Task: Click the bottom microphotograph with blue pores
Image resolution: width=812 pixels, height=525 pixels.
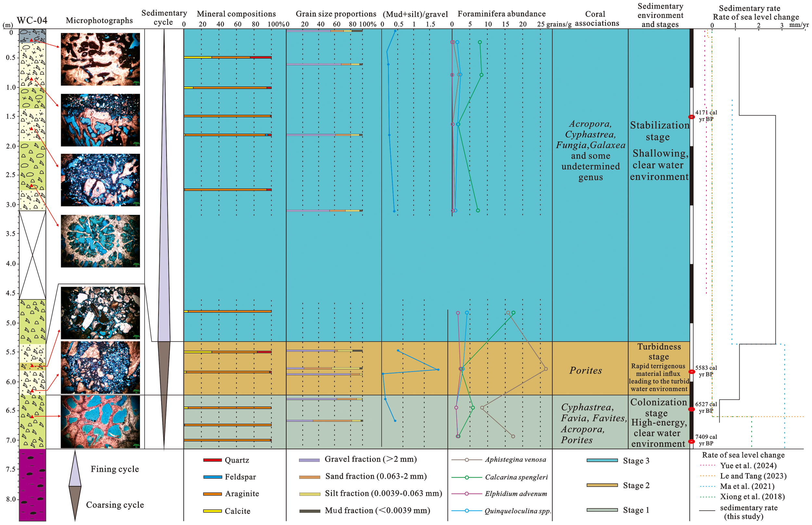Action: (100, 422)
